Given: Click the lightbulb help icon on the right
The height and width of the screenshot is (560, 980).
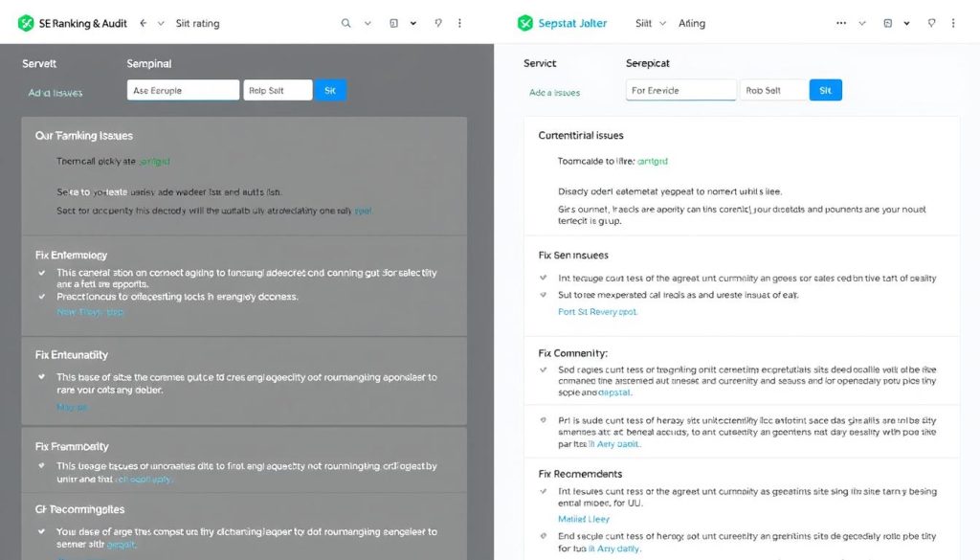Looking at the screenshot, I should [x=931, y=22].
